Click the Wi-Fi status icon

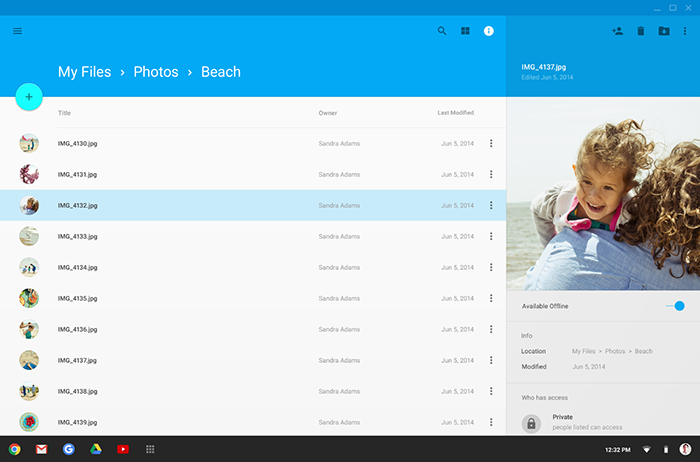646,450
